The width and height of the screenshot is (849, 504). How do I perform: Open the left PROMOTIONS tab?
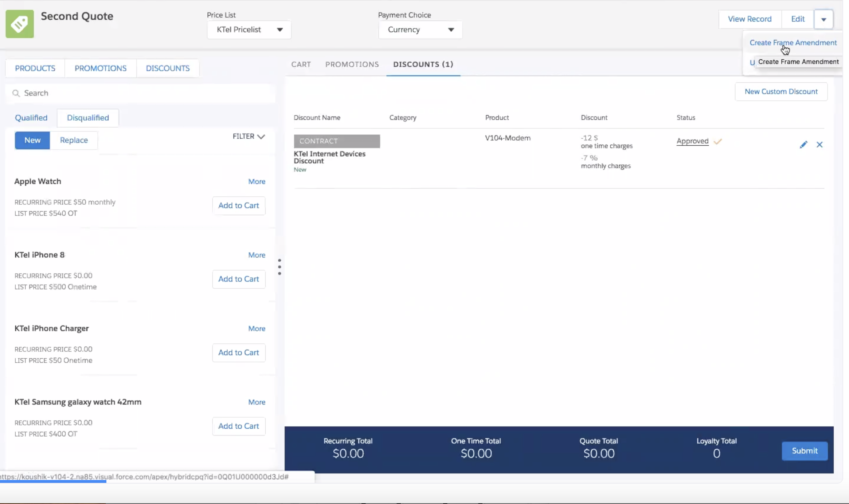click(101, 68)
